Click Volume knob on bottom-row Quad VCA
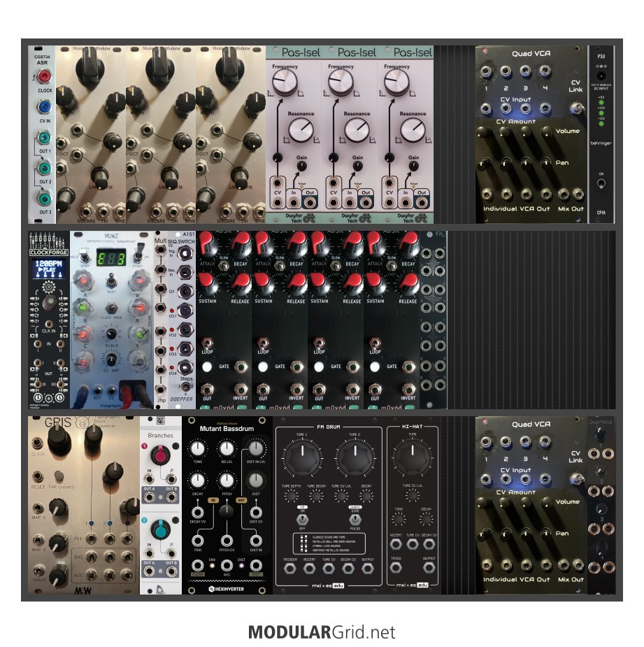 [547, 502]
